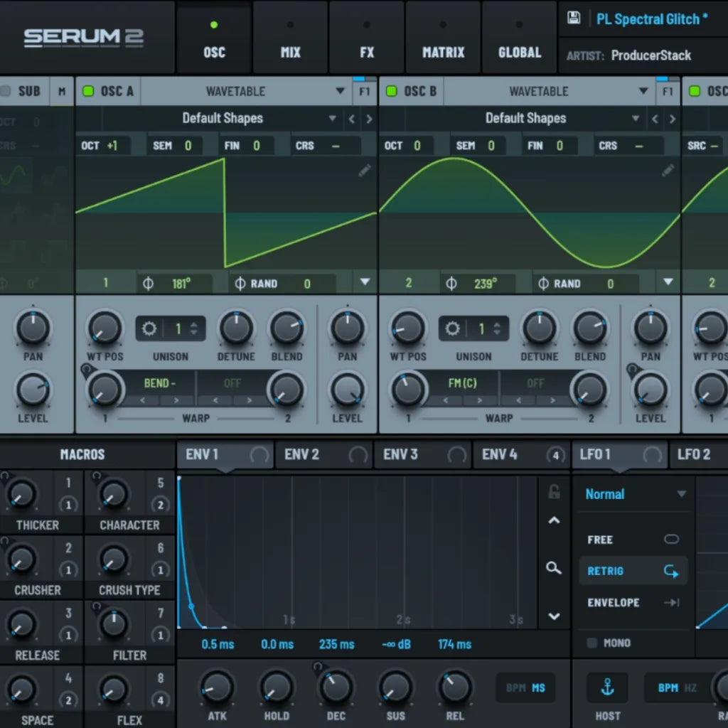Viewport: 728px width, 728px height.
Task: Select previous OSC B wavetable arrow
Action: coord(655,119)
